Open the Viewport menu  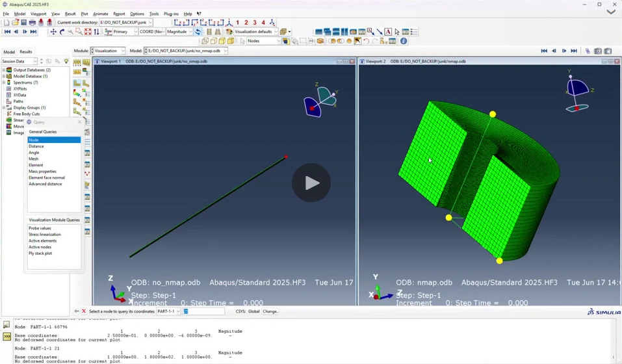(38, 14)
